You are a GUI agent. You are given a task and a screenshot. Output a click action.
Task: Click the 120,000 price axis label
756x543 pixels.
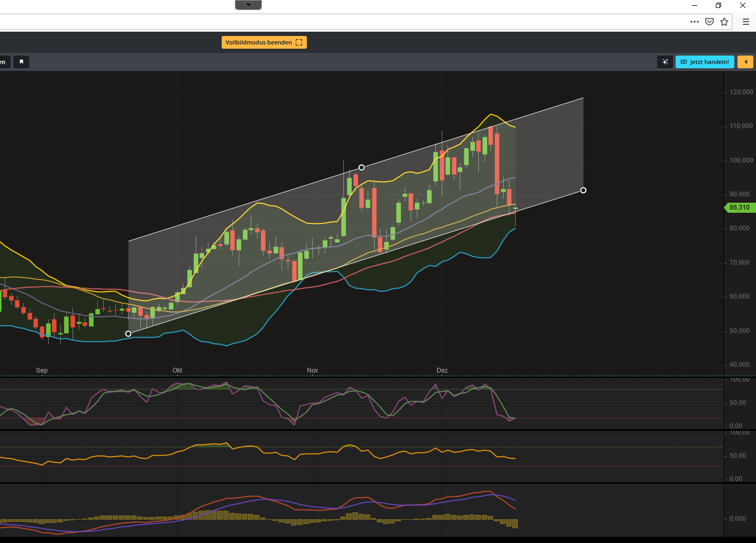pyautogui.click(x=741, y=92)
